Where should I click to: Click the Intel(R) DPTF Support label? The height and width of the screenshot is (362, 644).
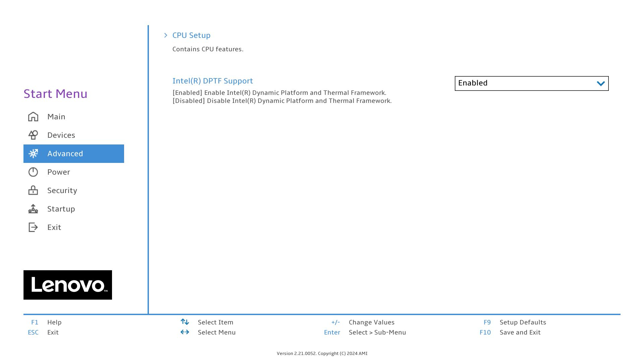[213, 81]
